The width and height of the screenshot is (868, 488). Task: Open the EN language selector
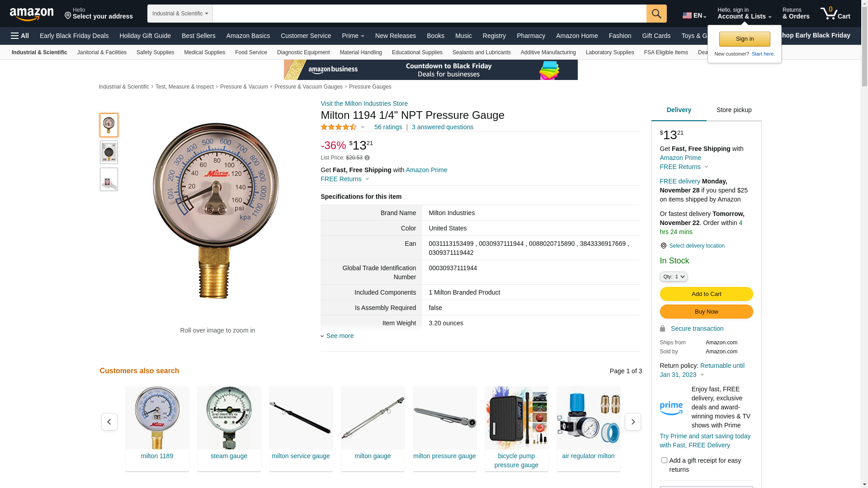coord(694,15)
